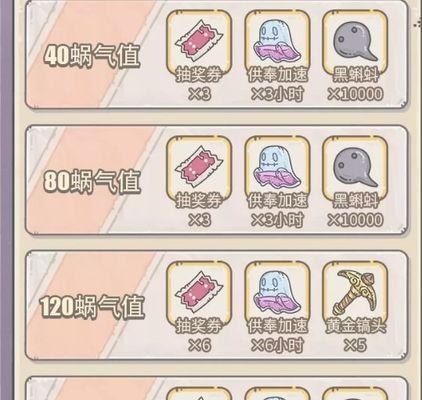Image resolution: width=422 pixels, height=400 pixels.
Task: Click the 黑蝌蚪 icon in 40蜗气值 row
Action: pos(355,41)
